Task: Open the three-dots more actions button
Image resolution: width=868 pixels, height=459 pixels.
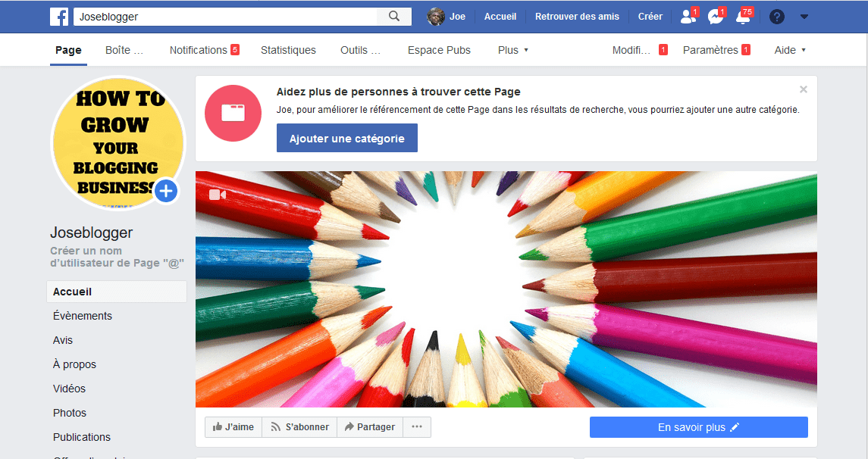Action: [416, 427]
